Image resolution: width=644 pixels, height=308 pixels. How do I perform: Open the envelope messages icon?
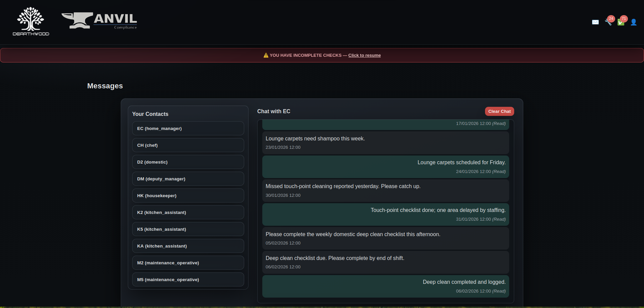click(x=595, y=22)
